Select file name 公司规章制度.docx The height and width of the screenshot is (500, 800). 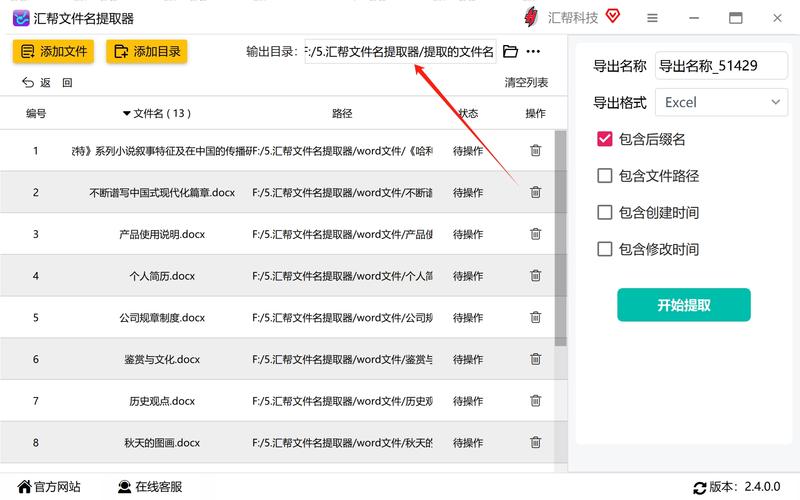[x=162, y=318]
